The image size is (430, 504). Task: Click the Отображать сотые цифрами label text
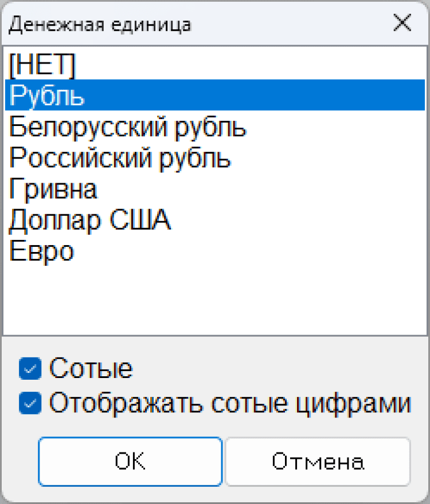point(230,404)
